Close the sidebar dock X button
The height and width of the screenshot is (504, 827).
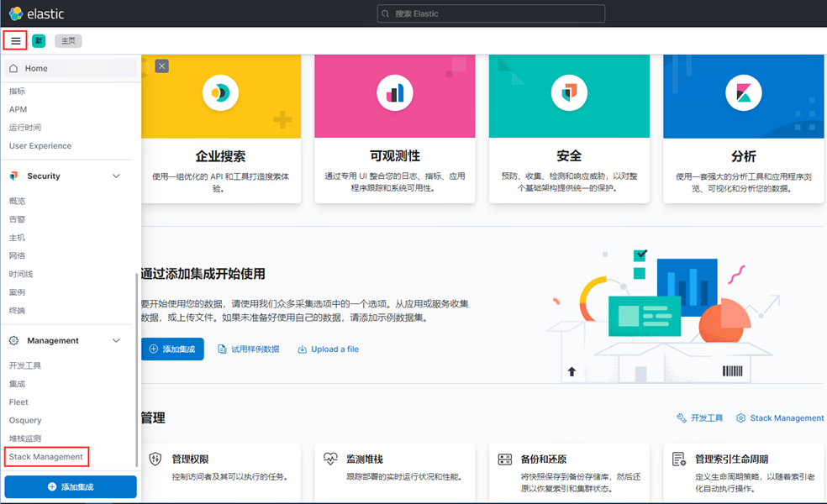click(162, 66)
